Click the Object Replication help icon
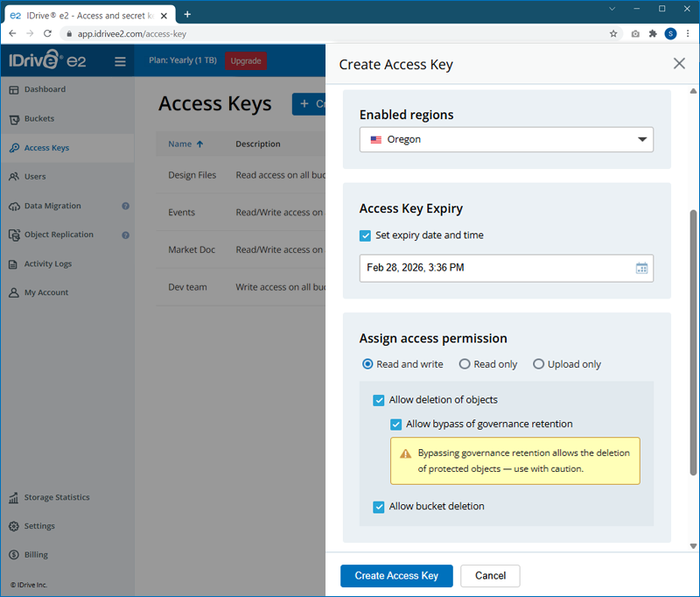 [125, 235]
